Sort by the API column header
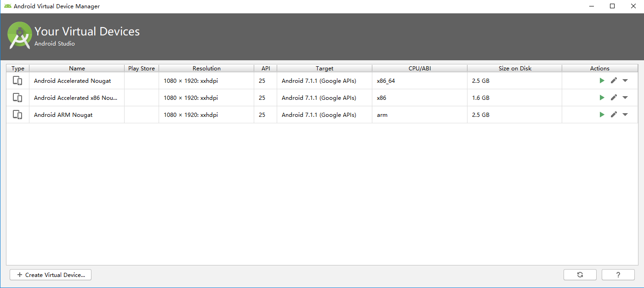644x288 pixels. pyautogui.click(x=266, y=68)
